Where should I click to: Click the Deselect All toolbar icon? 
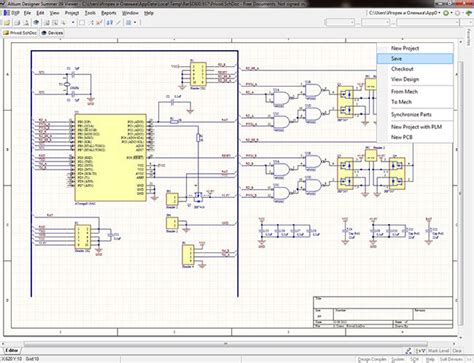pyautogui.click(x=91, y=23)
